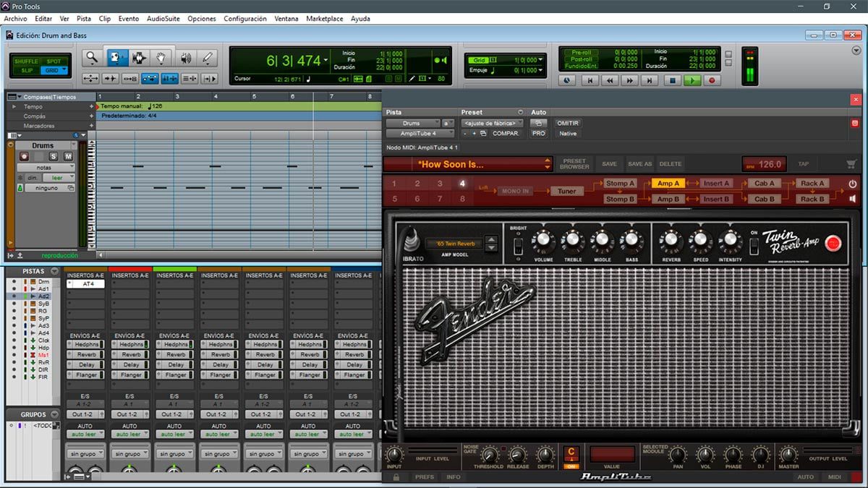Open the Drums automation mode selector 'leer'

point(59,177)
